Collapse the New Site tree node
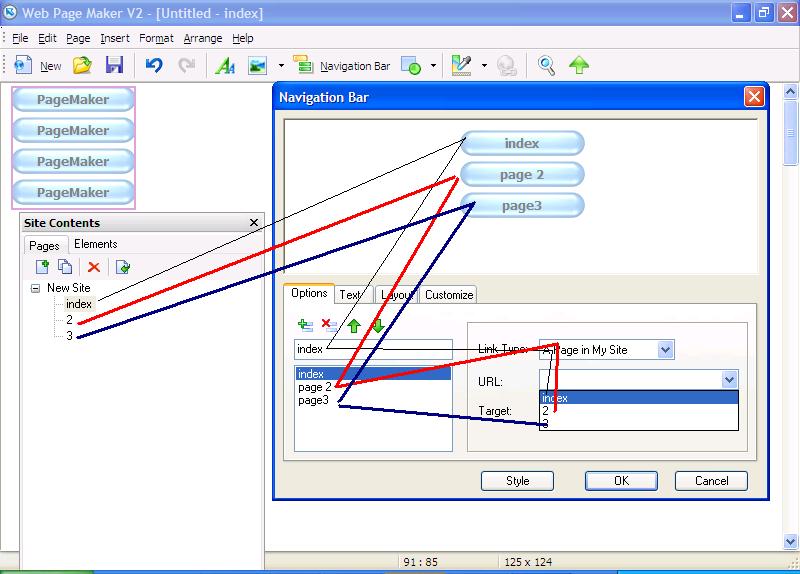This screenshot has width=800, height=574. [x=36, y=288]
